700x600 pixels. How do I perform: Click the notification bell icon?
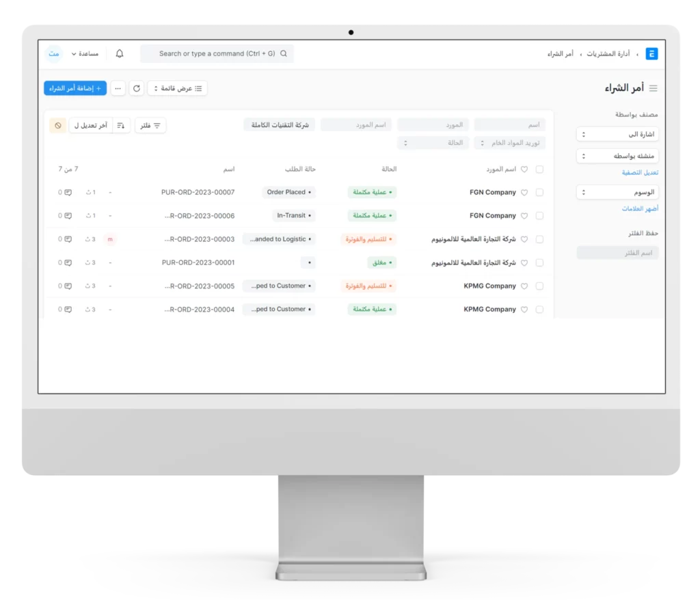point(120,53)
